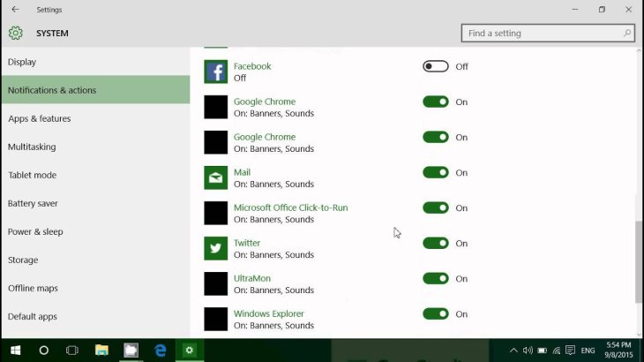Image resolution: width=644 pixels, height=362 pixels.
Task: Open the Display settings section
Action: click(95, 62)
